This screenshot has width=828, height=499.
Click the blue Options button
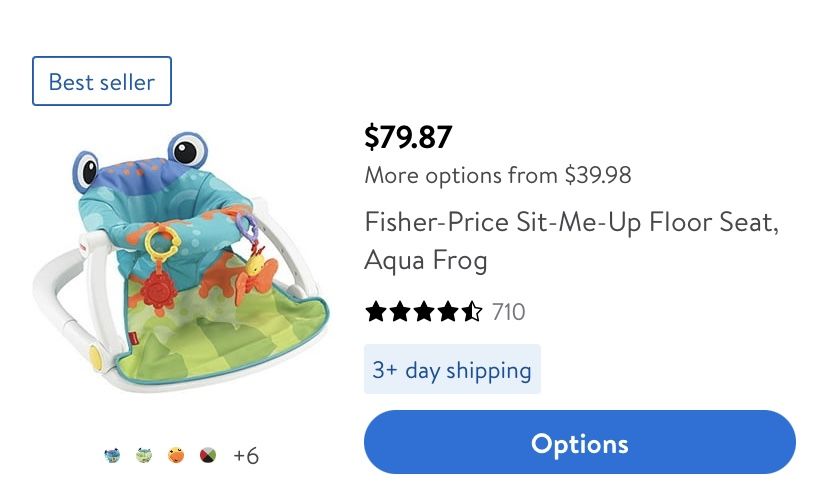[579, 443]
